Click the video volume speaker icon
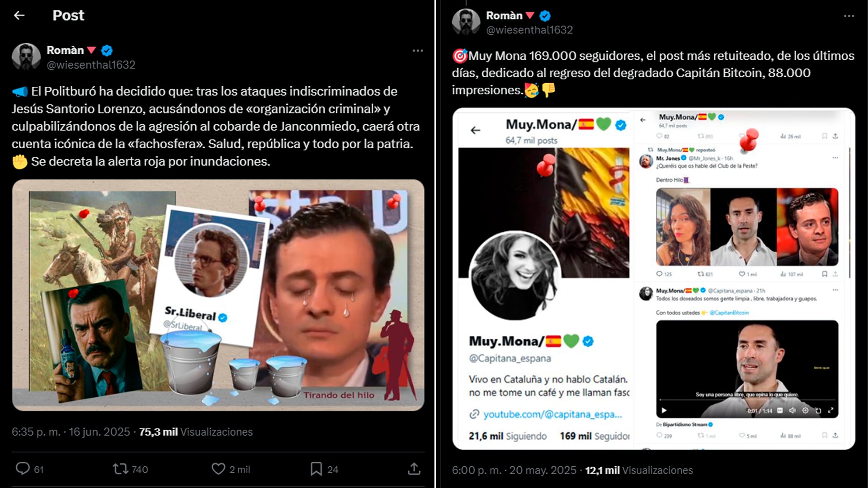 [x=792, y=410]
